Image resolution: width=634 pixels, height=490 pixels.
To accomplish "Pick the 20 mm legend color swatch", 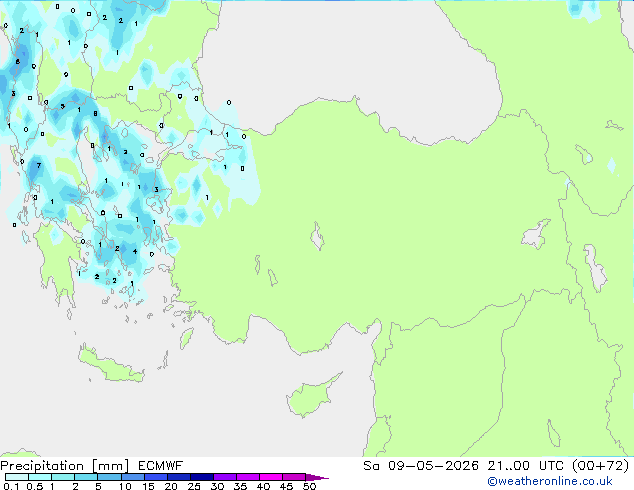I will pos(178,477).
